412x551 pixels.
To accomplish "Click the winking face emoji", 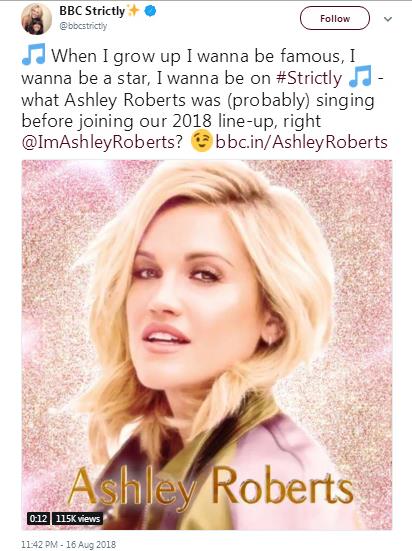I will click(201, 141).
